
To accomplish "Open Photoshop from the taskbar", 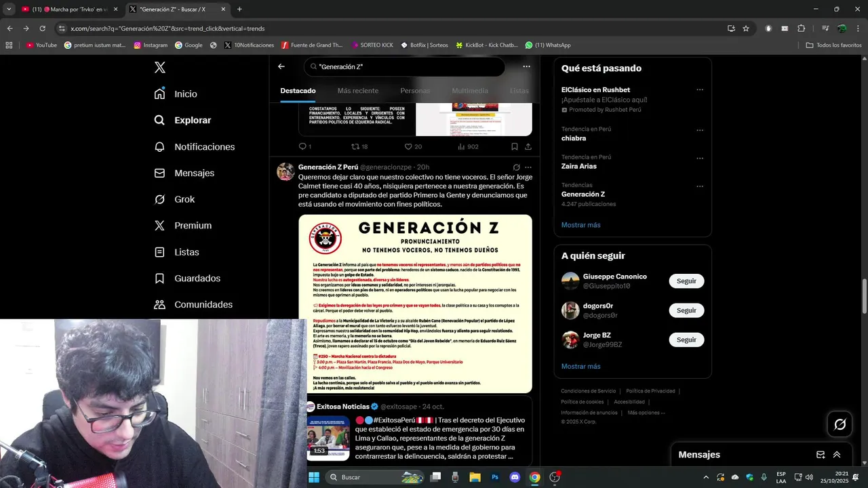I will [x=495, y=477].
